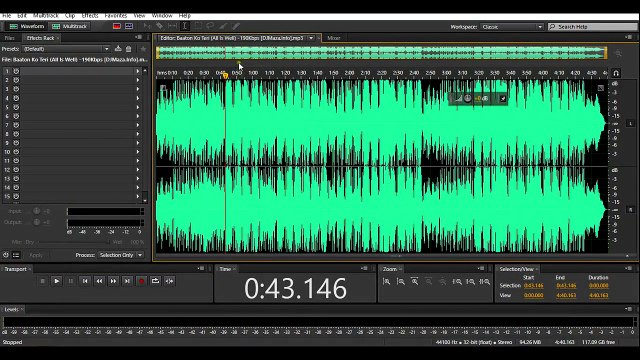This screenshot has height=360, width=640.
Task: Switch to the Mixer tab
Action: click(x=334, y=38)
